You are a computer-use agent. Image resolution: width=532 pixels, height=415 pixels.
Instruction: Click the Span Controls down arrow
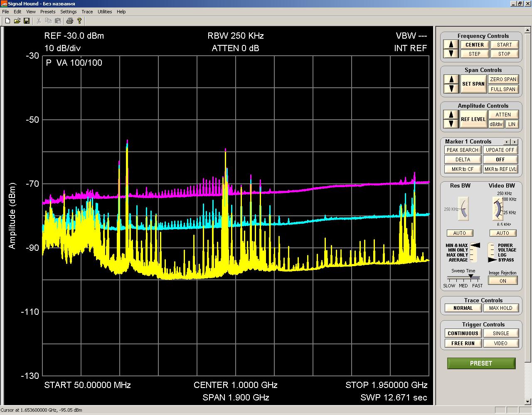[451, 88]
